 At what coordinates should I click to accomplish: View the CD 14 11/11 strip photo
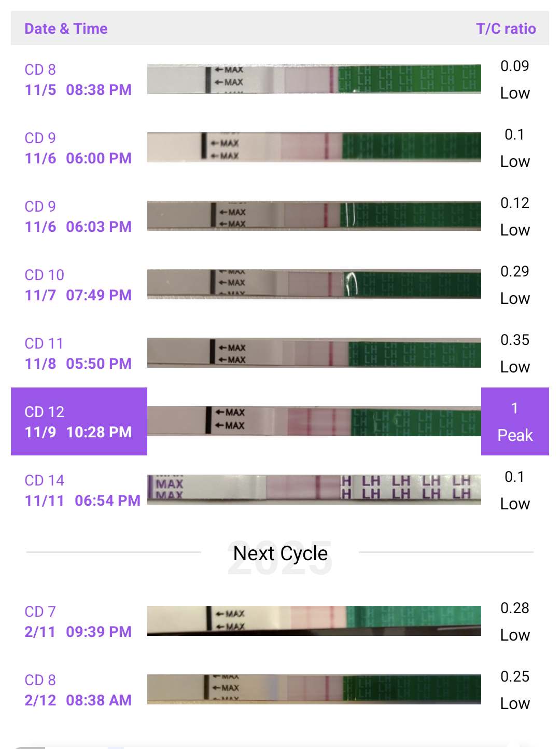click(x=314, y=490)
